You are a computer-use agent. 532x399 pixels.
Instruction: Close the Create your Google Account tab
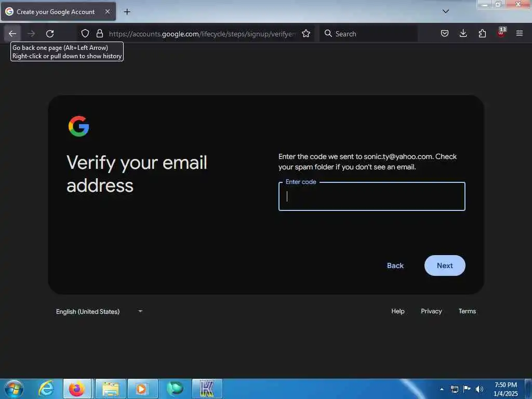coord(107,11)
